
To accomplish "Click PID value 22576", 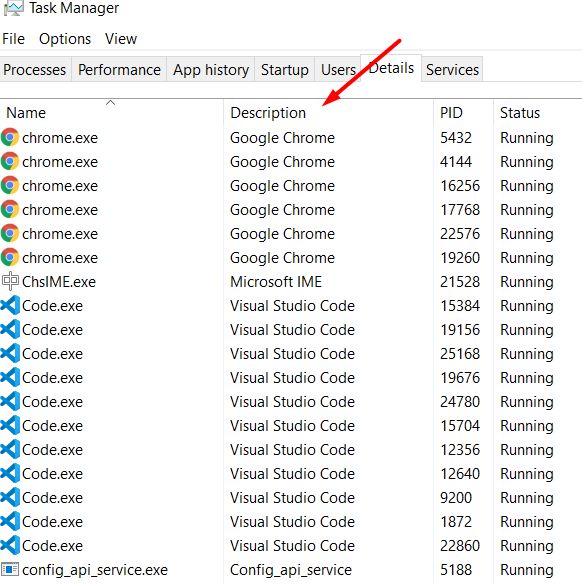I will tap(460, 234).
